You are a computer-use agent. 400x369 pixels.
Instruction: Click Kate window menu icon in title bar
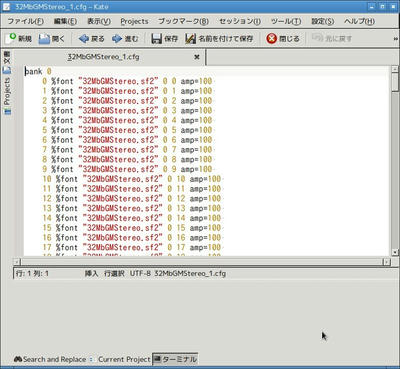pyautogui.click(x=6, y=7)
